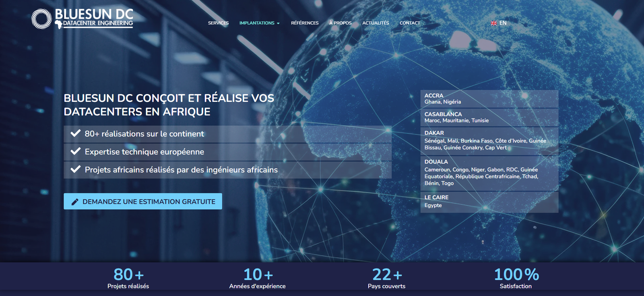Click checkmark beside Projets africains line
Screen dimensions: 644x296
76,170
